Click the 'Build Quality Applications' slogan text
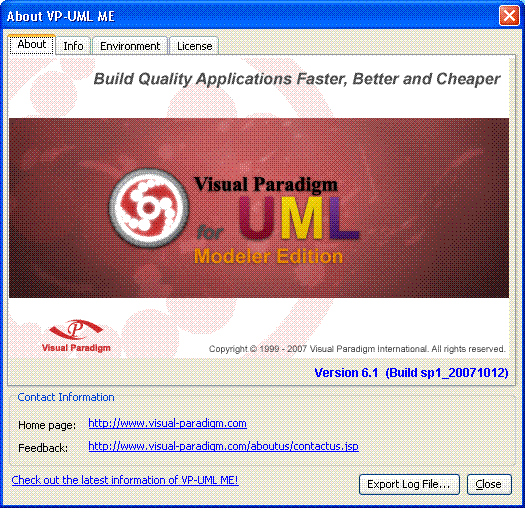 point(297,79)
